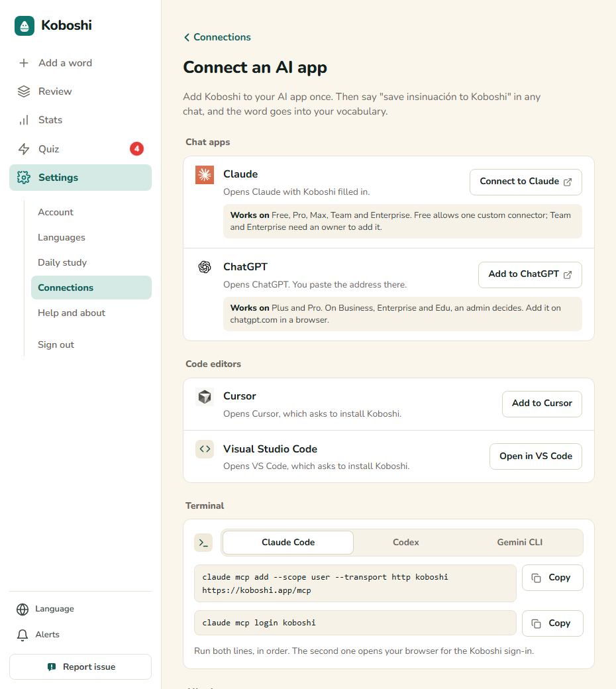
Task: Click the Quiz lightning bolt icon
Action: [x=24, y=149]
